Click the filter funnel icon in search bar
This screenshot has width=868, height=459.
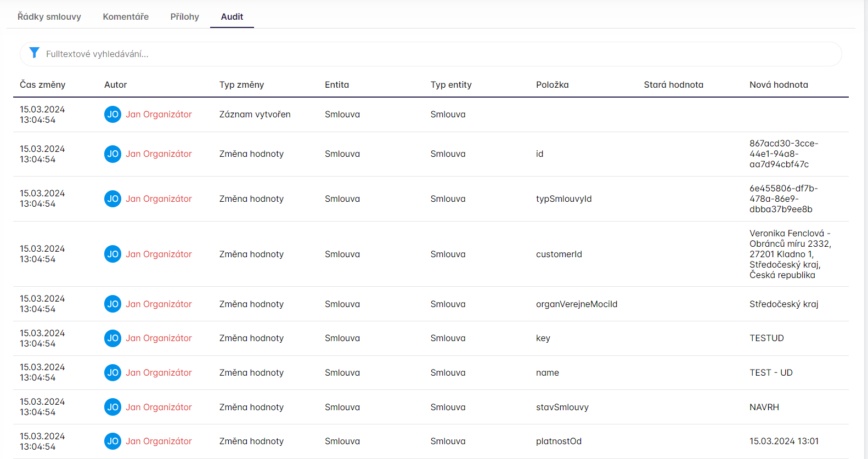[34, 53]
